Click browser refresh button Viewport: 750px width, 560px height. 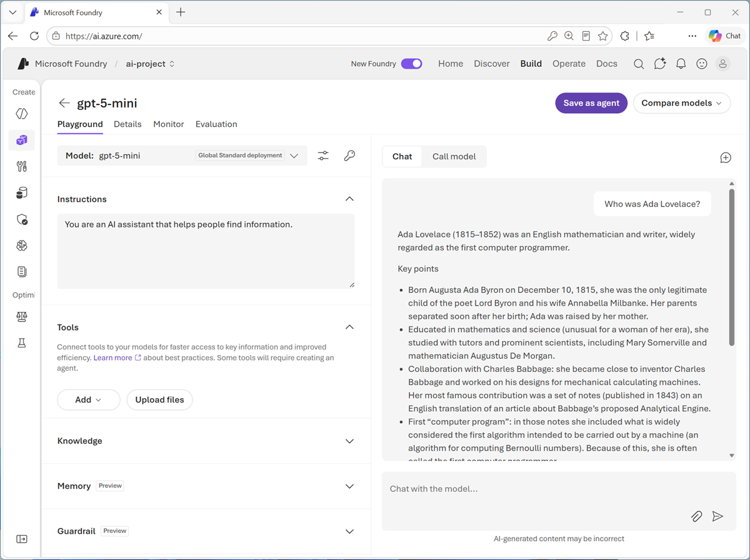click(x=34, y=36)
